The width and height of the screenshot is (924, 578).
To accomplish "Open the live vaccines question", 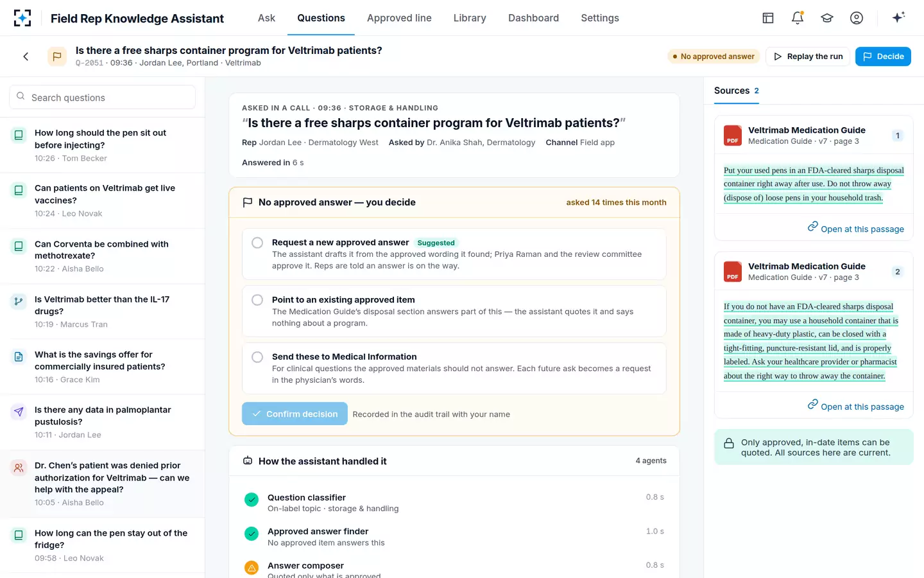I will point(103,200).
